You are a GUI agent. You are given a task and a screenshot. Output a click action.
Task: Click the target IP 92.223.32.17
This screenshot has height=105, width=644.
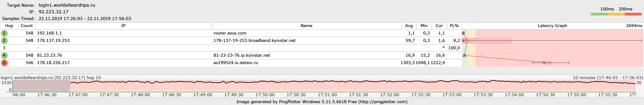(53, 12)
